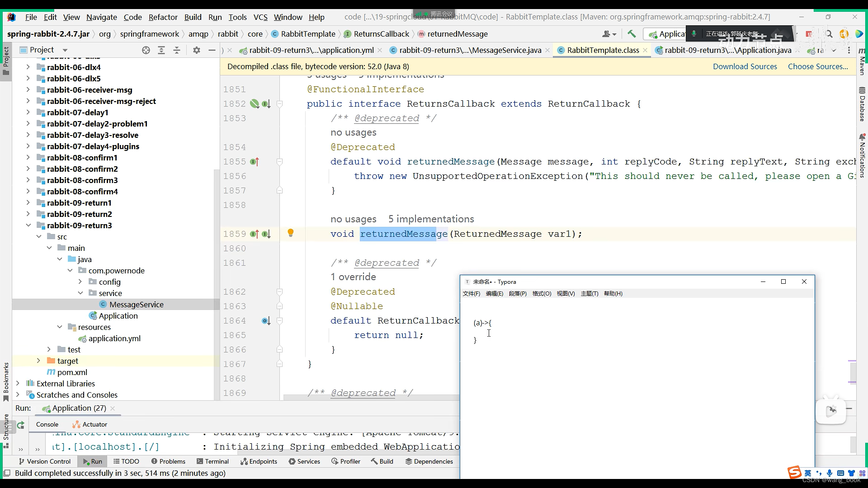Click the yellow intention lightbulb icon
Image resolution: width=868 pixels, height=488 pixels.
pos(291,233)
